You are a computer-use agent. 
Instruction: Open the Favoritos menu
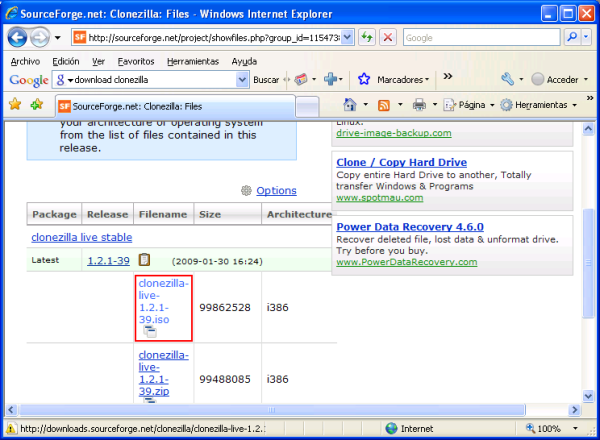pos(136,61)
